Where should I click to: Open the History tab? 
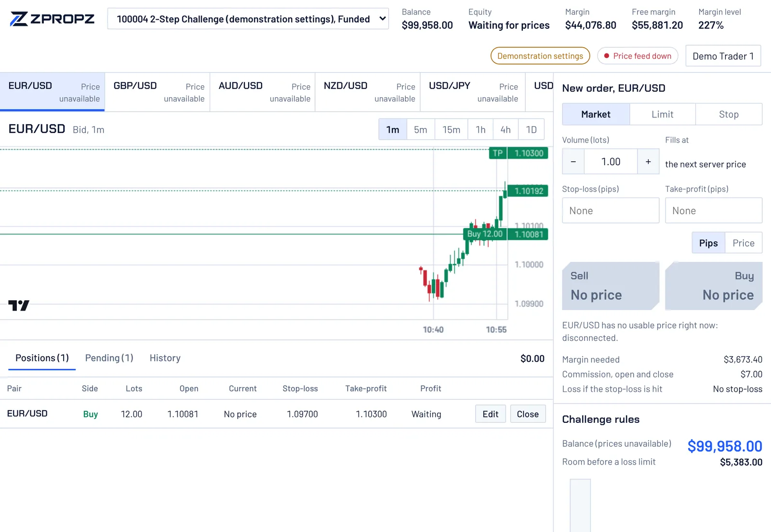[x=165, y=358]
